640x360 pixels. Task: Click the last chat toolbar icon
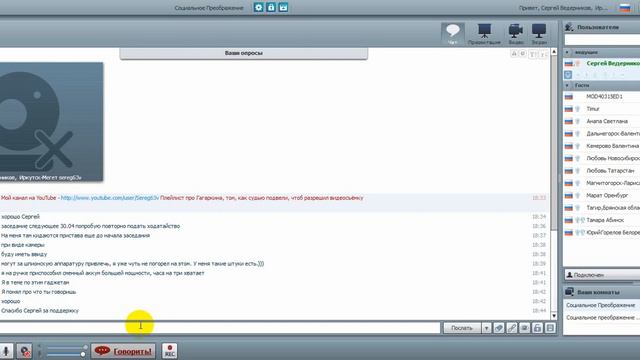[550, 328]
